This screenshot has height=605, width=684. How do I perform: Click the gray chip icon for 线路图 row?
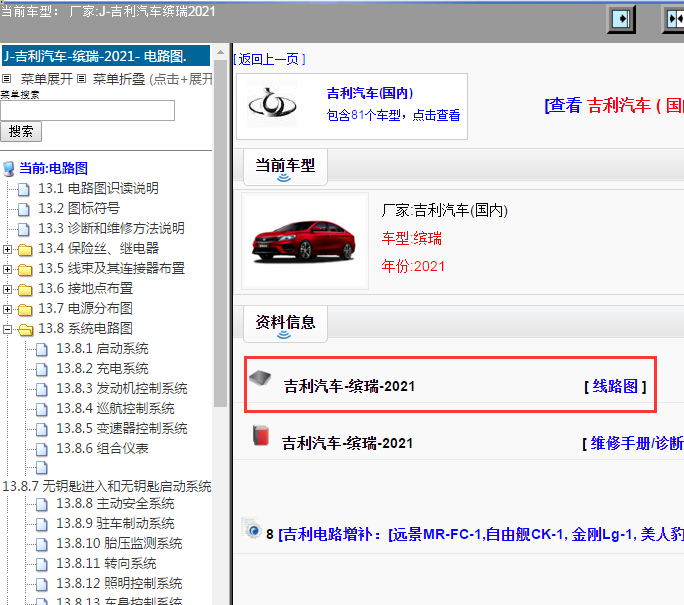[260, 377]
